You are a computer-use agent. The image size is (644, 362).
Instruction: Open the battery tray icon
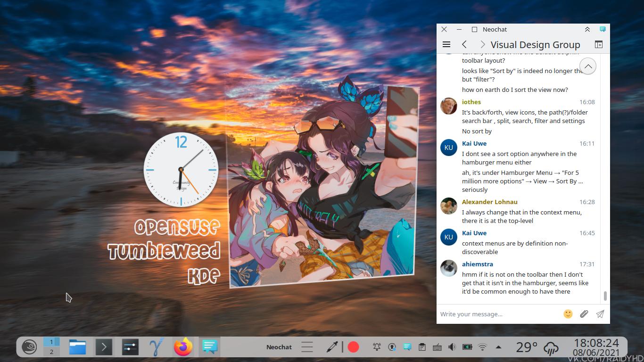[467, 347]
